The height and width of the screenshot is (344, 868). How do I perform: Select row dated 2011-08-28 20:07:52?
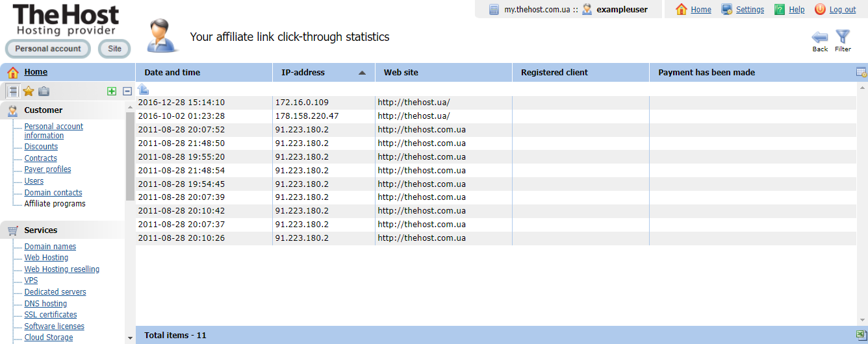496,130
